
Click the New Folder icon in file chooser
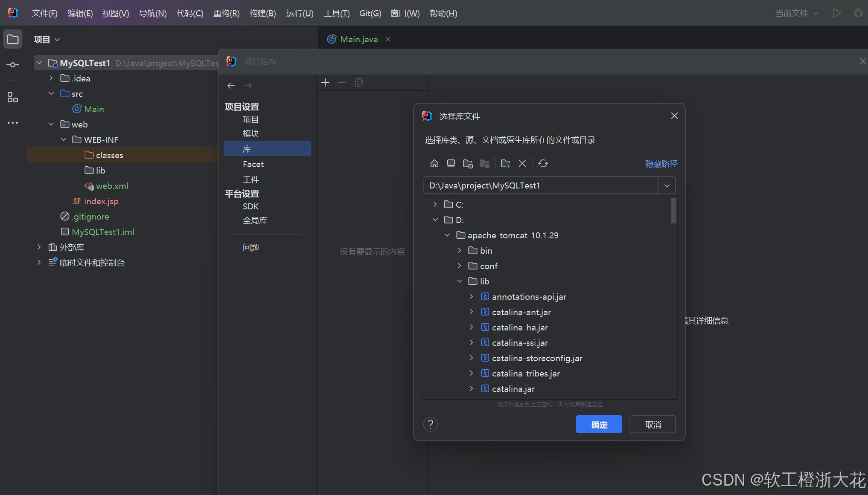click(506, 164)
